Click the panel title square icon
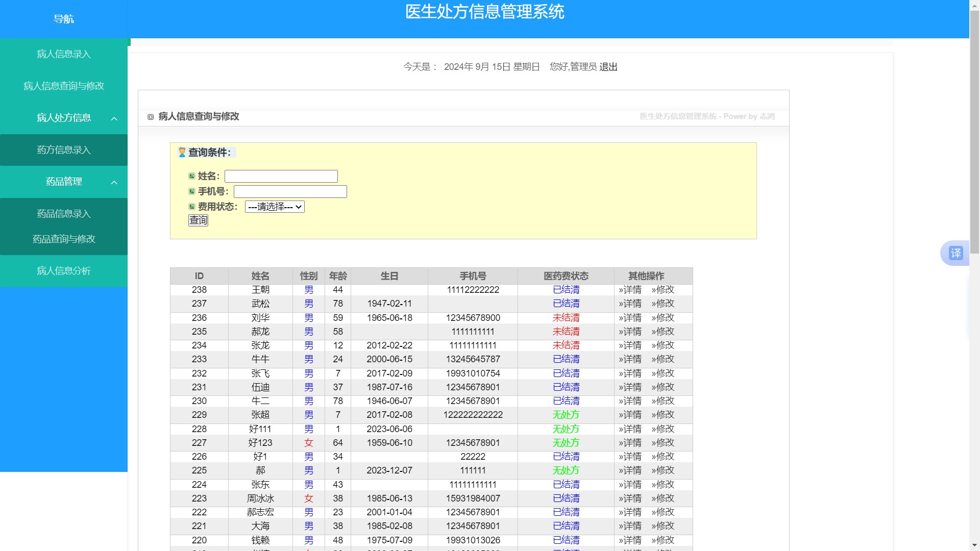The image size is (980, 551). 151,117
